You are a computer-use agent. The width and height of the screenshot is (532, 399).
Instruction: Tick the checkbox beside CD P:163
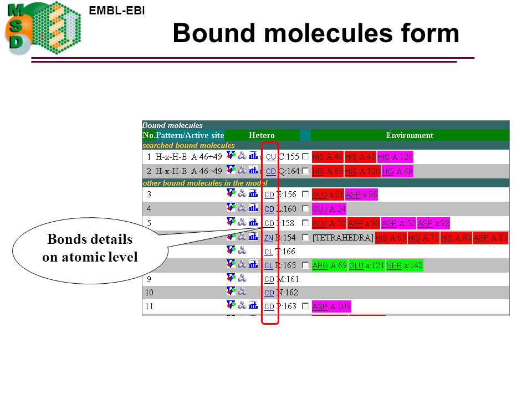(305, 306)
